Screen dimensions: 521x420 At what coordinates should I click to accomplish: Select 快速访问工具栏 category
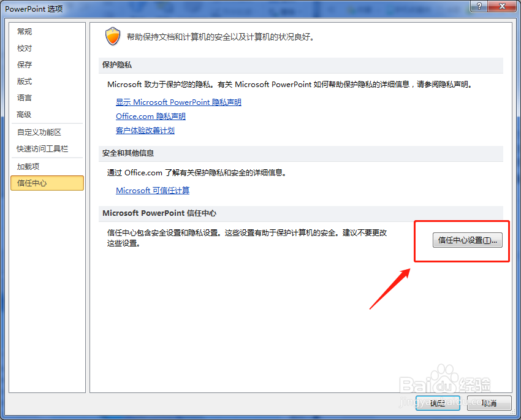[42, 149]
